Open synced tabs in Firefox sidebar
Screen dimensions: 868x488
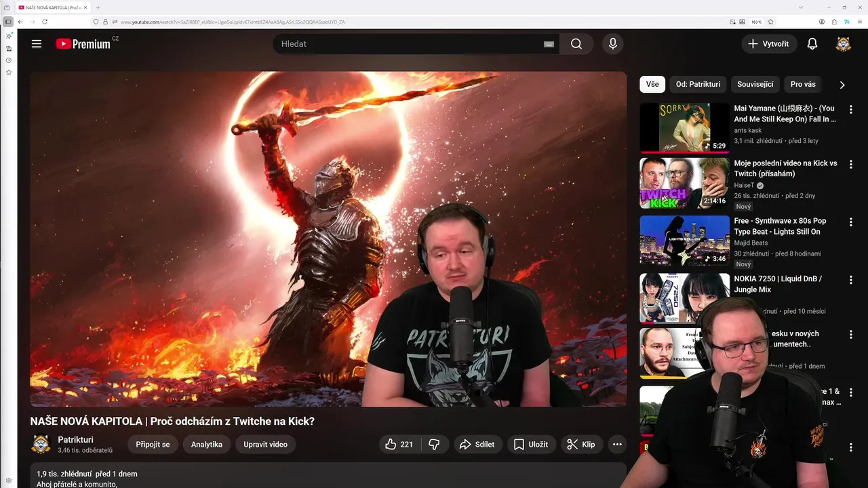(9, 49)
